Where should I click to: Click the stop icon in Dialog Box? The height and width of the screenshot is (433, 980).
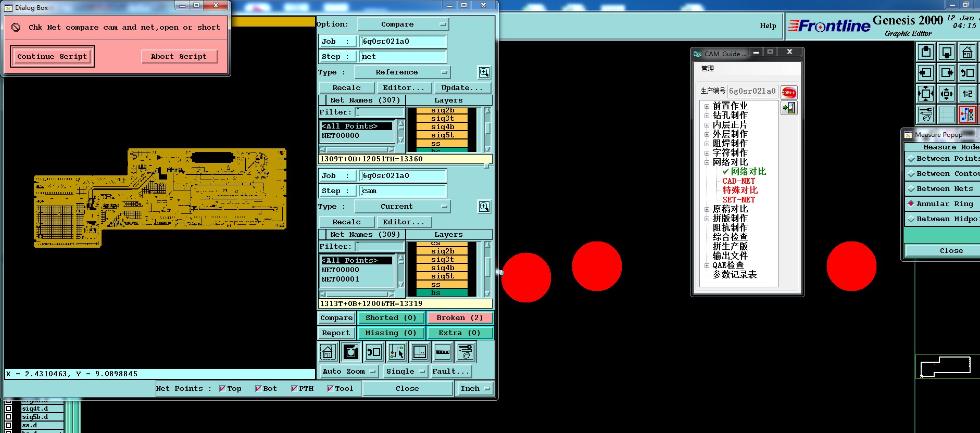click(16, 27)
